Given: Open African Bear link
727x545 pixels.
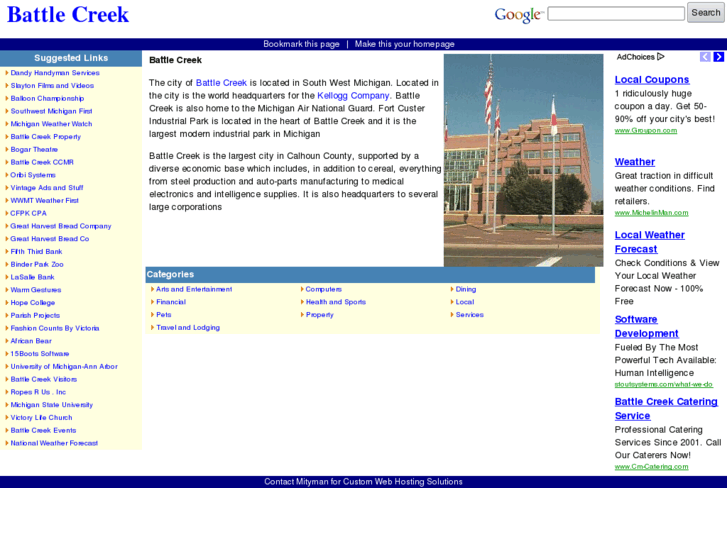Looking at the screenshot, I should point(31,341).
